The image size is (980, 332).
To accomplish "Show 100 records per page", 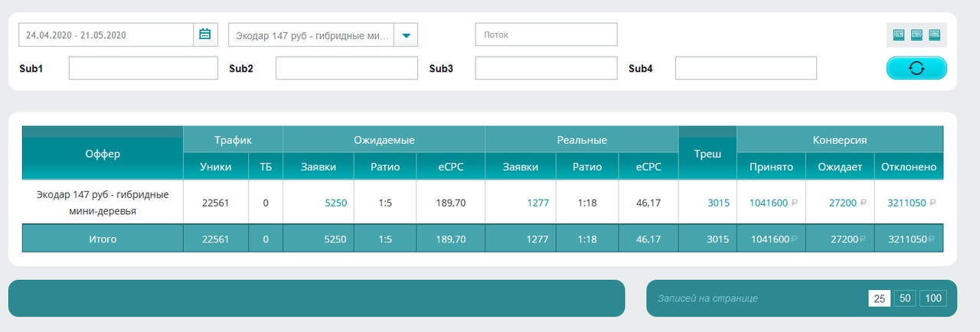I will tap(933, 298).
